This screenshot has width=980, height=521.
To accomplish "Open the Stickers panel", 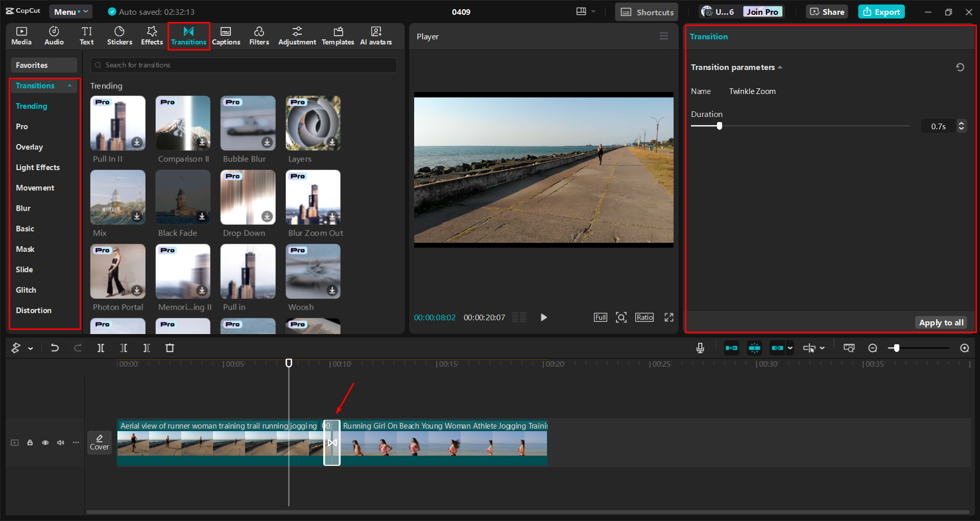I will (x=119, y=36).
